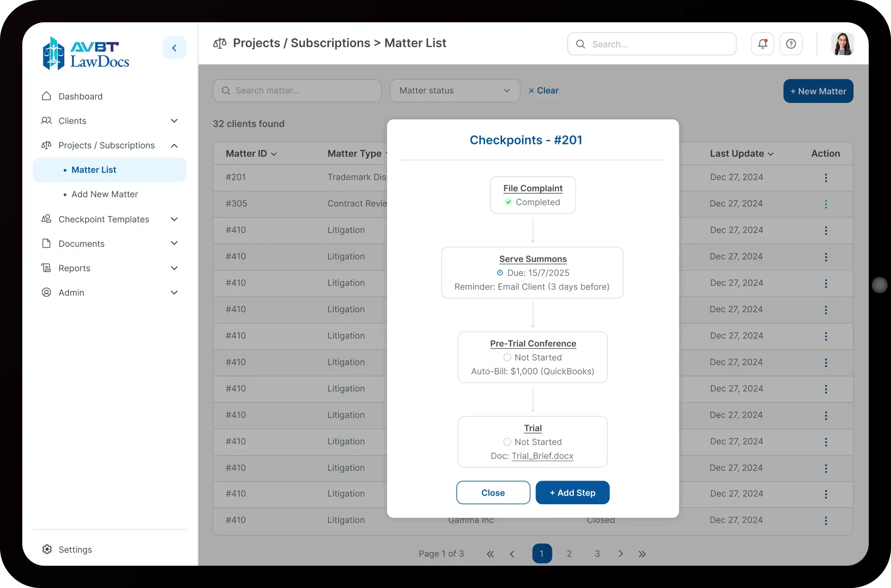Go to page 3

(x=597, y=554)
